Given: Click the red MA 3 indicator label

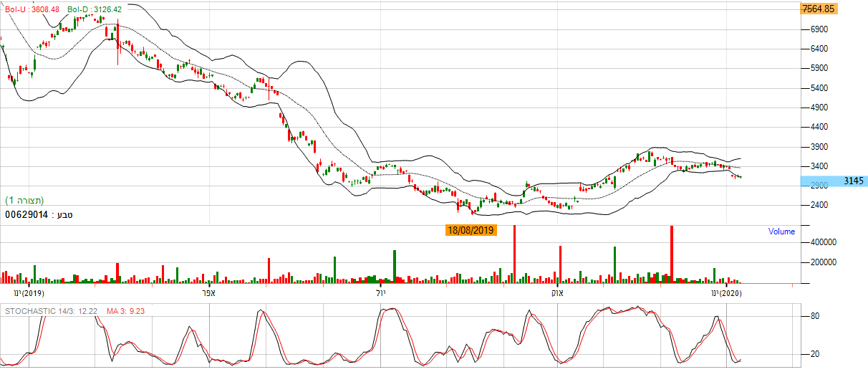Looking at the screenshot, I should [x=127, y=311].
